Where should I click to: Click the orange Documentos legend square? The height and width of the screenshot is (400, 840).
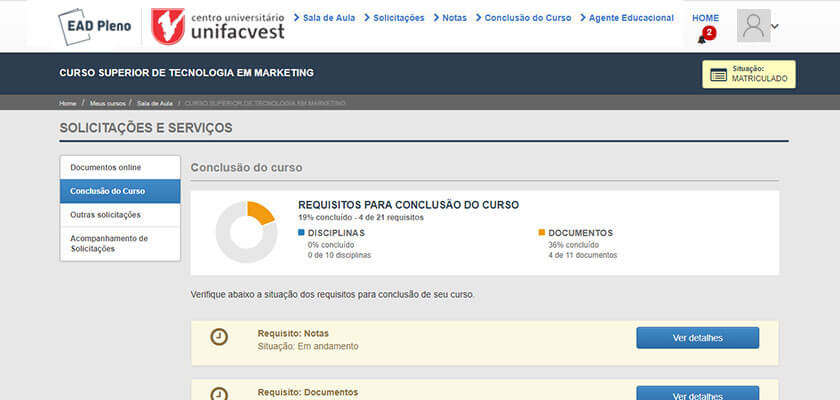click(x=542, y=232)
